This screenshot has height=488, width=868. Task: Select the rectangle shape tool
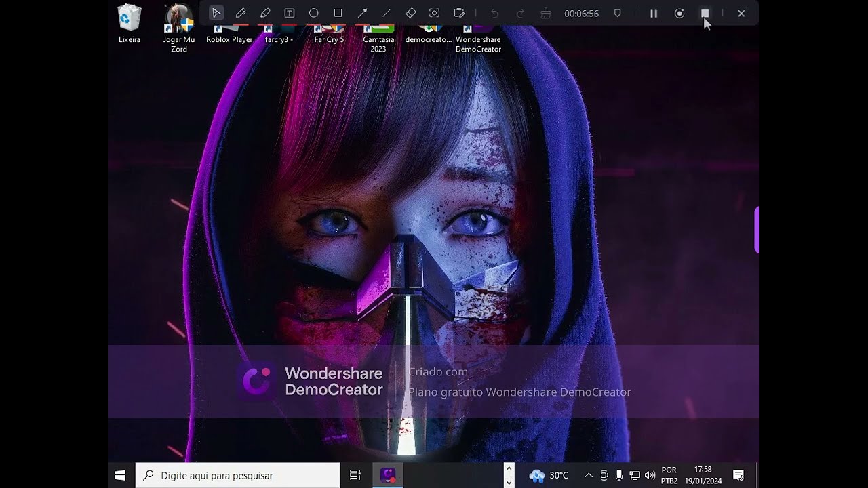338,13
